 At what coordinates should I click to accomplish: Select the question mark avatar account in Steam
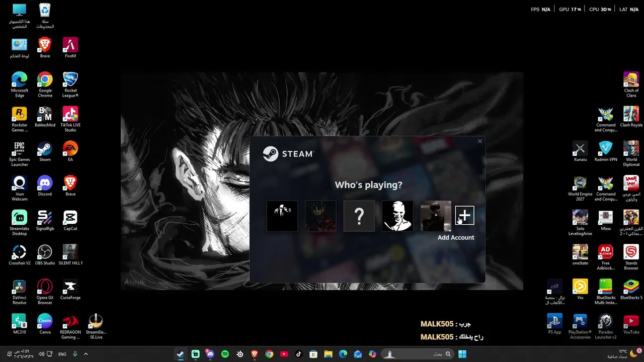[359, 216]
